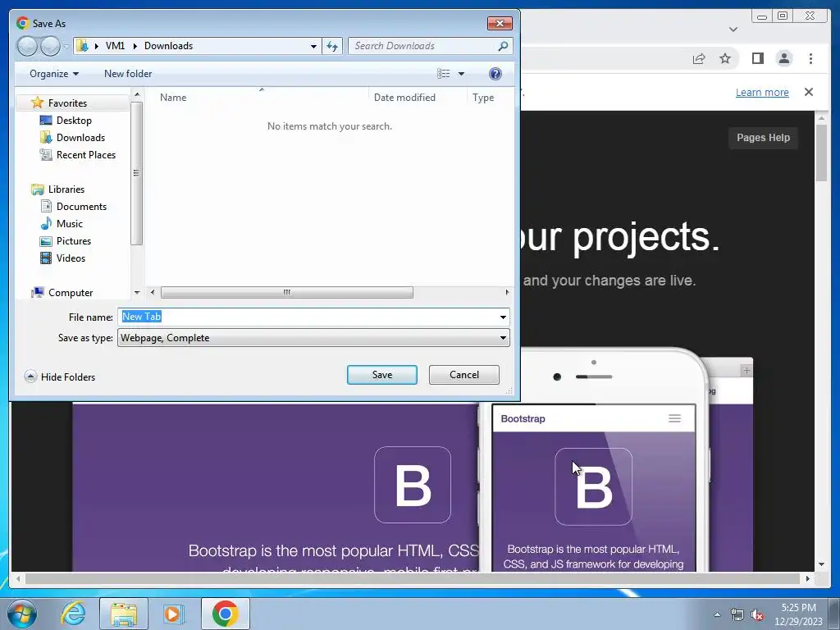Click the search magnifier icon

tap(503, 46)
